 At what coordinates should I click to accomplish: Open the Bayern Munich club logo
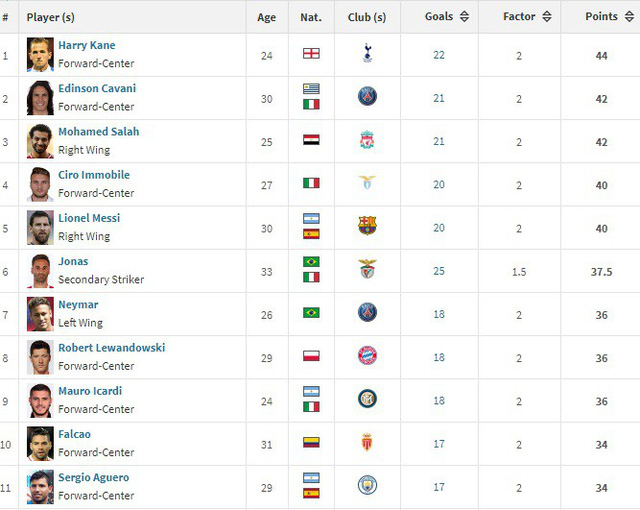[x=367, y=355]
